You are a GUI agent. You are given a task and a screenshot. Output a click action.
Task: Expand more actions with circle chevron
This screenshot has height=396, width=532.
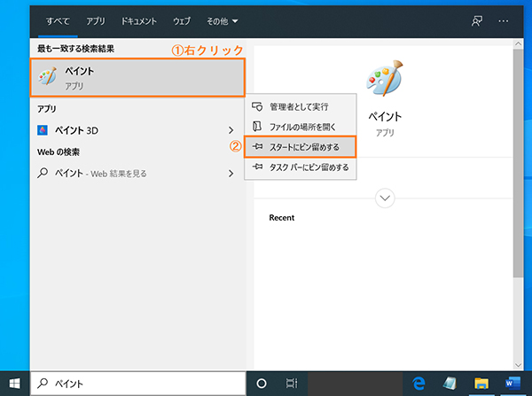coord(385,198)
